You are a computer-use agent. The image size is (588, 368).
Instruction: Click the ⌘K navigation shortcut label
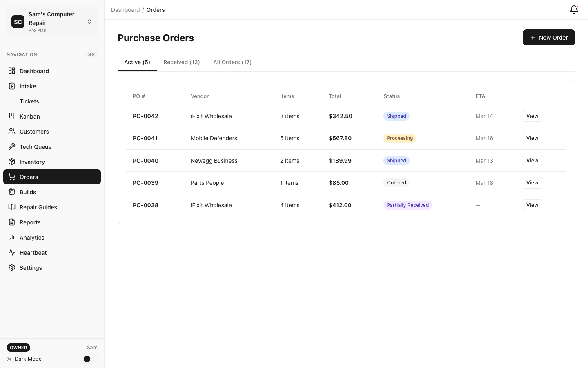click(91, 54)
